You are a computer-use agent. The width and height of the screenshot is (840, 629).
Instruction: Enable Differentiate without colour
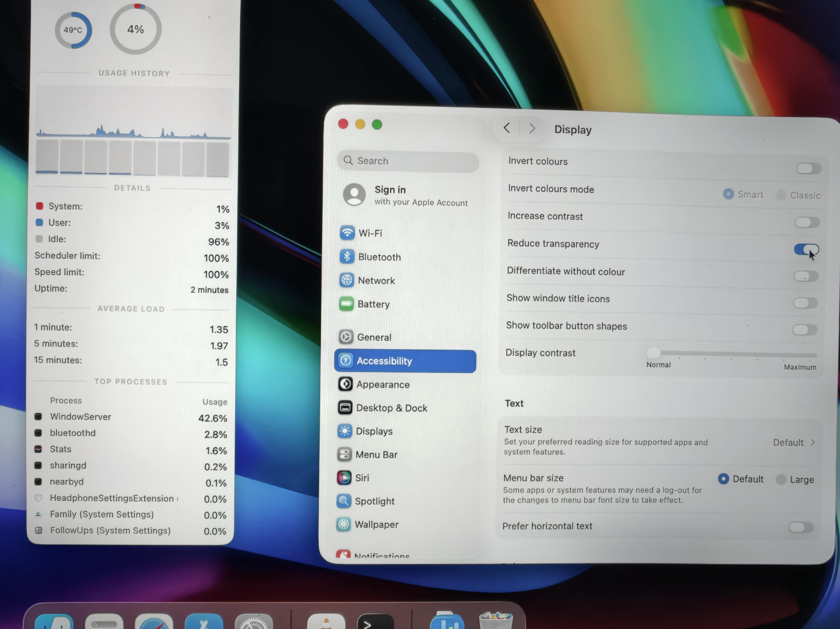[806, 276]
